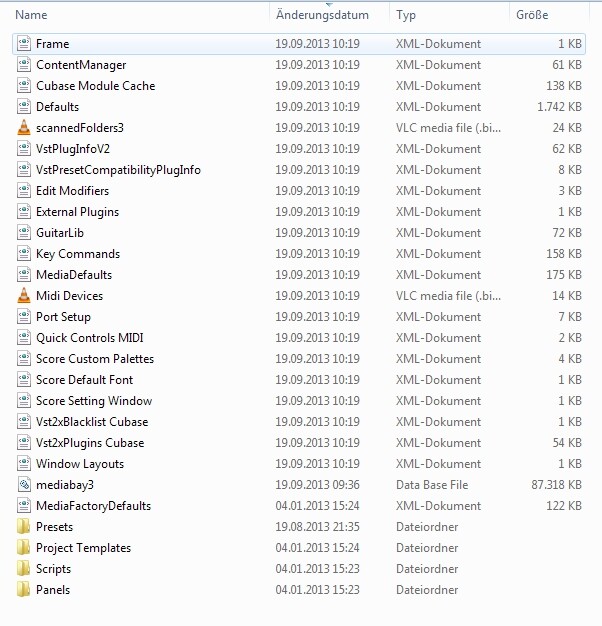Select the Score Setting Window file name
602x626 pixels.
point(94,401)
